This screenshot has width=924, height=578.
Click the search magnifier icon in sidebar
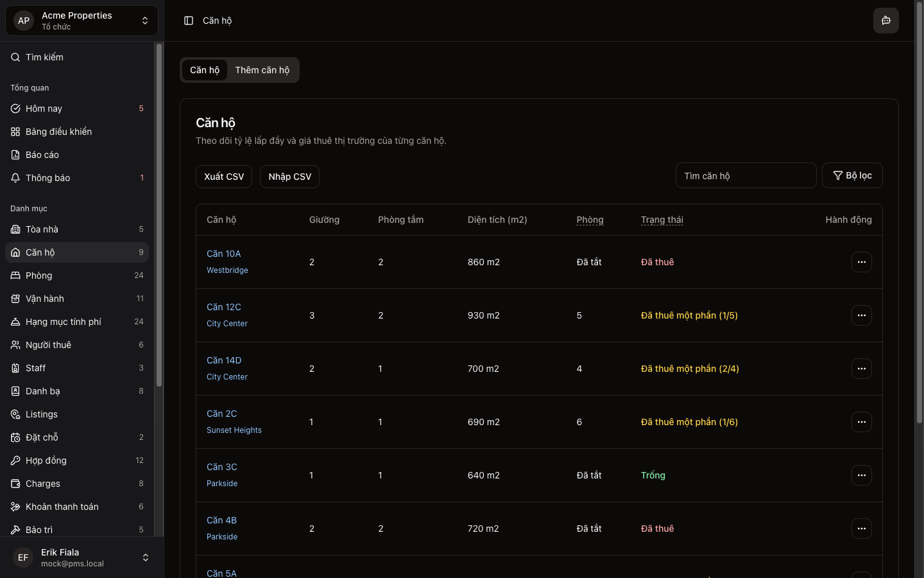[x=15, y=57]
